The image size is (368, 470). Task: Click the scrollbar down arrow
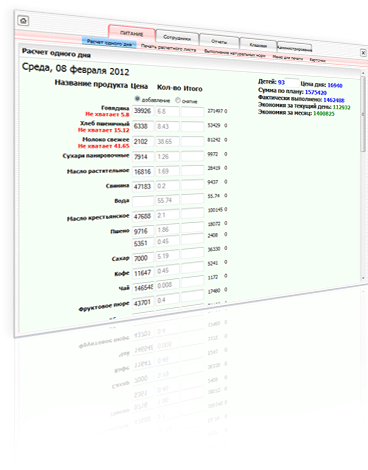point(363,279)
